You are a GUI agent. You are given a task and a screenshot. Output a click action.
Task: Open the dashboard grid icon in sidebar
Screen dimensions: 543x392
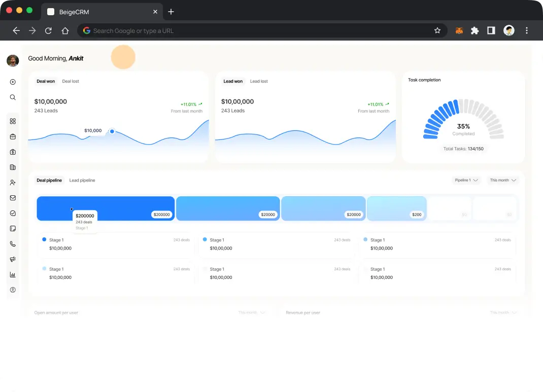point(13,121)
